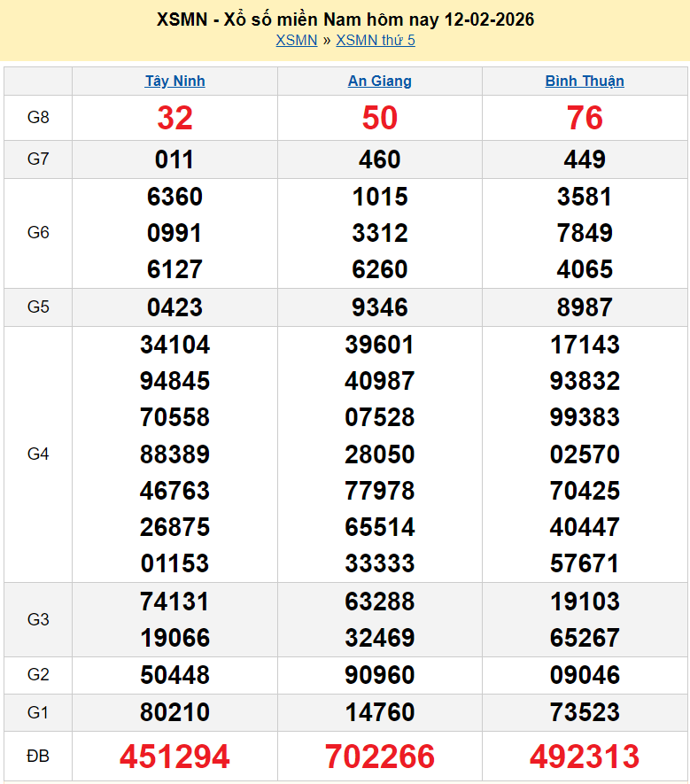Select G2 number 90960

coord(379,676)
